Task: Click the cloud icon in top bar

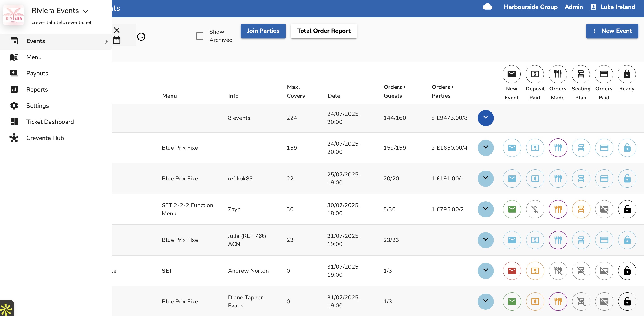Action: click(487, 7)
